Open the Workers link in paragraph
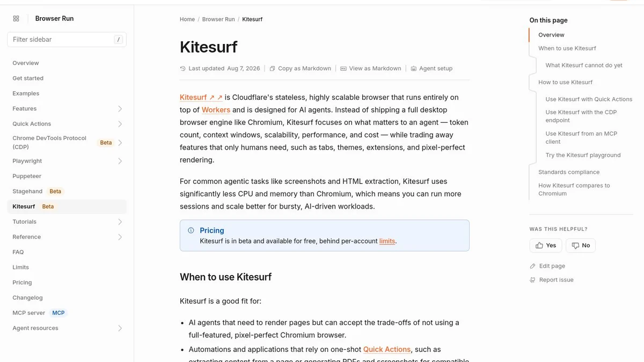This screenshot has height=362, width=644. [x=216, y=110]
